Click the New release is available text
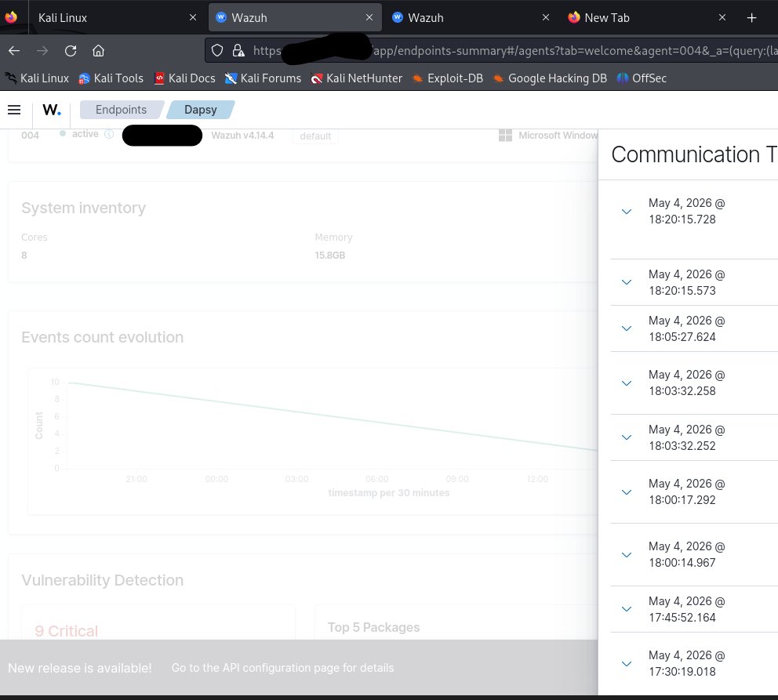This screenshot has width=778, height=700. [x=79, y=668]
